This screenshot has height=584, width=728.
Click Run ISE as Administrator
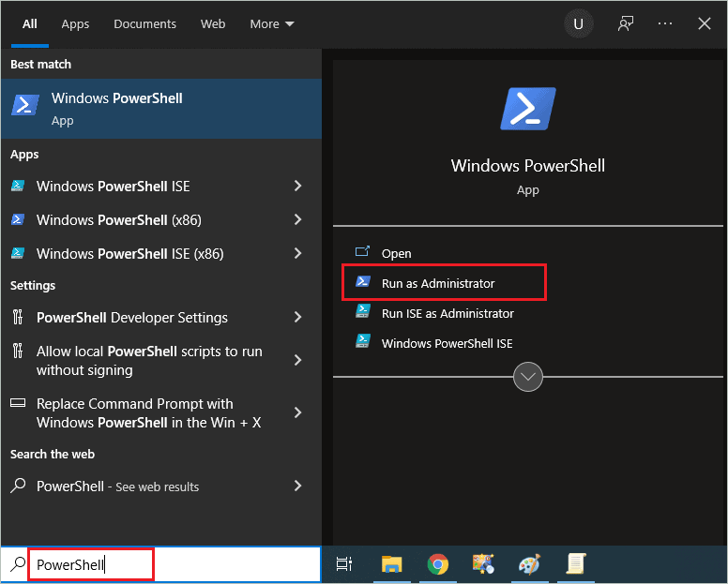tap(447, 313)
